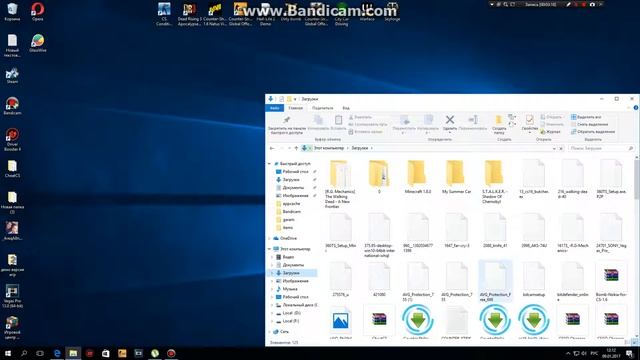Expand the Local (D:) tree node
Screen dimensions: 640x360
[x=272, y=313]
